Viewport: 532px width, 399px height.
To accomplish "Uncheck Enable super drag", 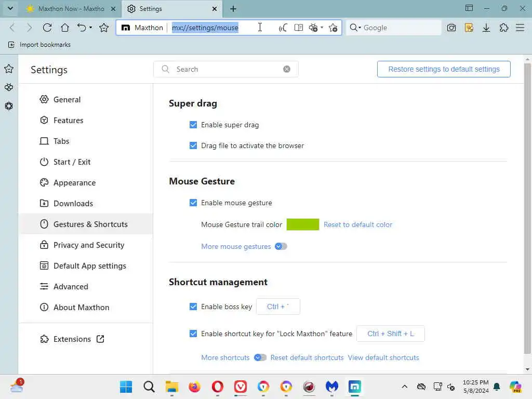I will (193, 125).
